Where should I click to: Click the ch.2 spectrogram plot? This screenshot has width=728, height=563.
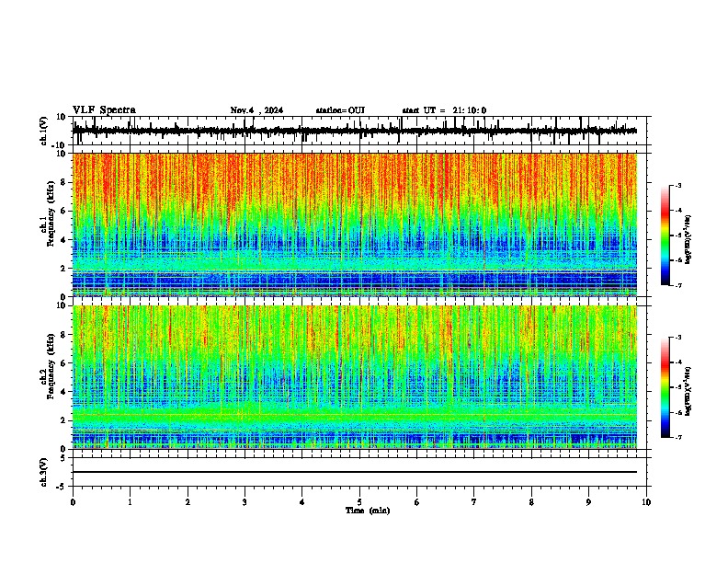[x=355, y=377]
